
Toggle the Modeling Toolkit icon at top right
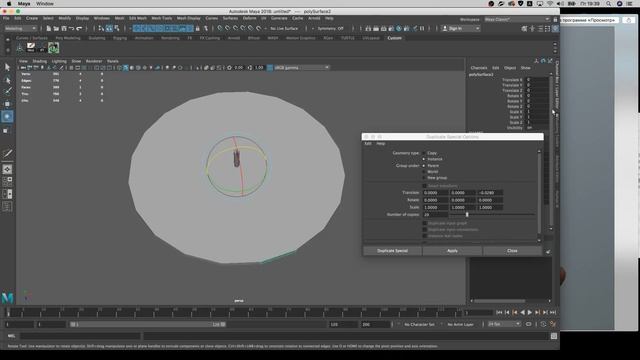pyautogui.click(x=524, y=29)
